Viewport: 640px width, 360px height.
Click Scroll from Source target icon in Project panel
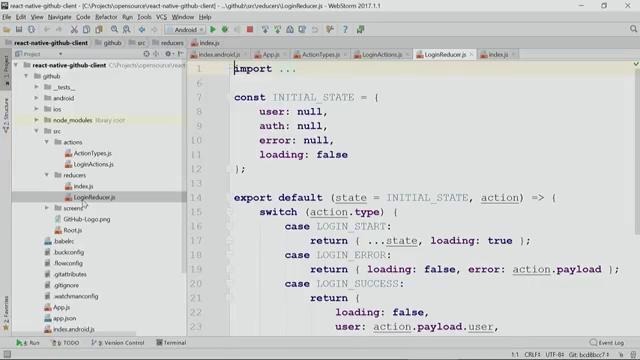147,54
